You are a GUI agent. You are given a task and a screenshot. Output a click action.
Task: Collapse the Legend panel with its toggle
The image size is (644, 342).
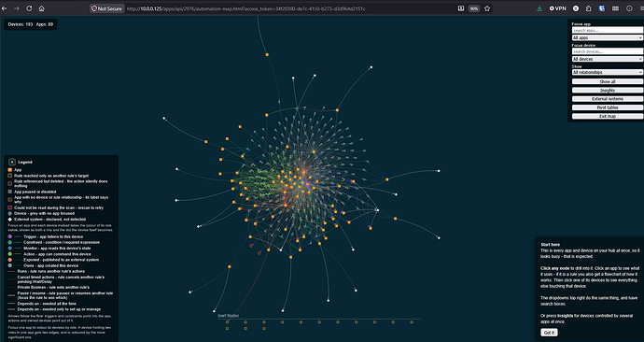click(12, 162)
